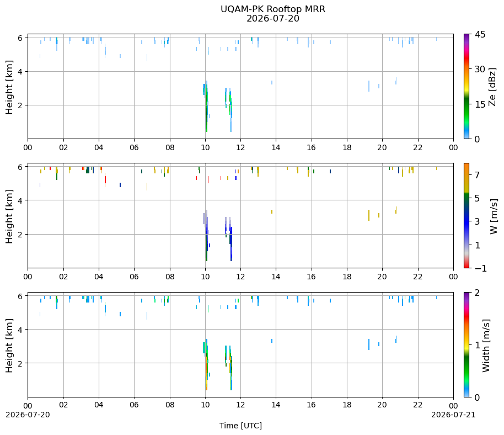Click the 2 km height tick on the W plot
This screenshot has width=504, height=435.
pos(20,234)
